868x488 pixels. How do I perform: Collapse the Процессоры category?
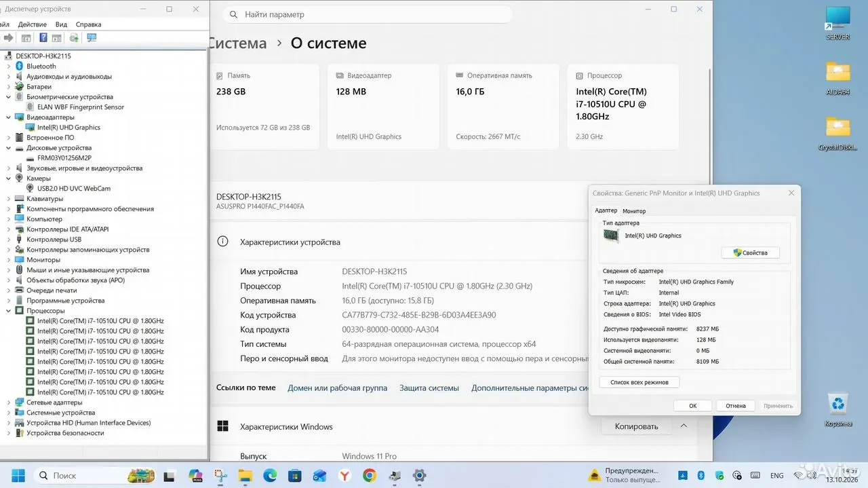click(8, 310)
